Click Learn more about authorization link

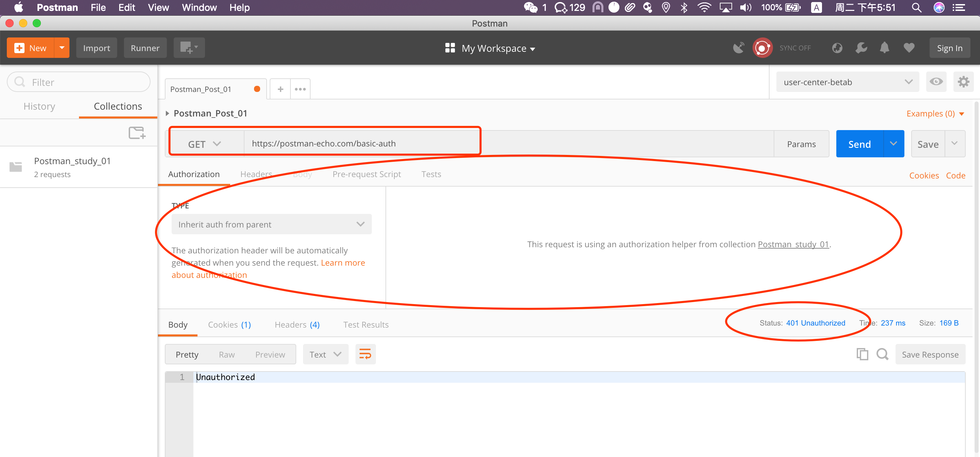coord(343,263)
